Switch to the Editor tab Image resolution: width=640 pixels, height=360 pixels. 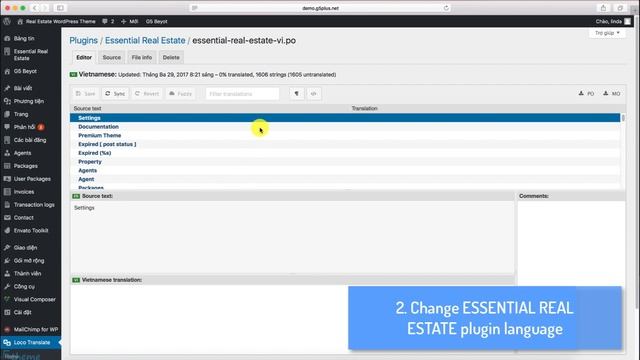click(x=84, y=58)
